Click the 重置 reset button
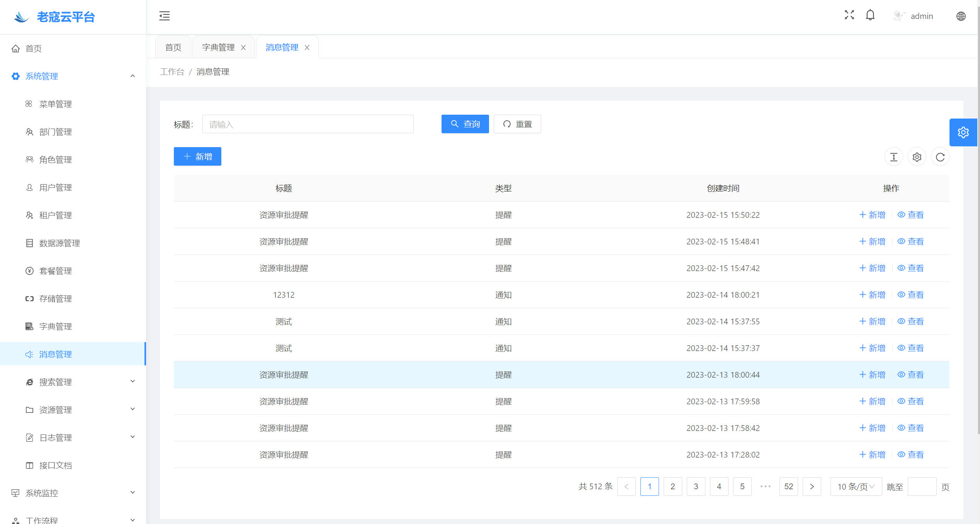This screenshot has width=980, height=524. 517,124
